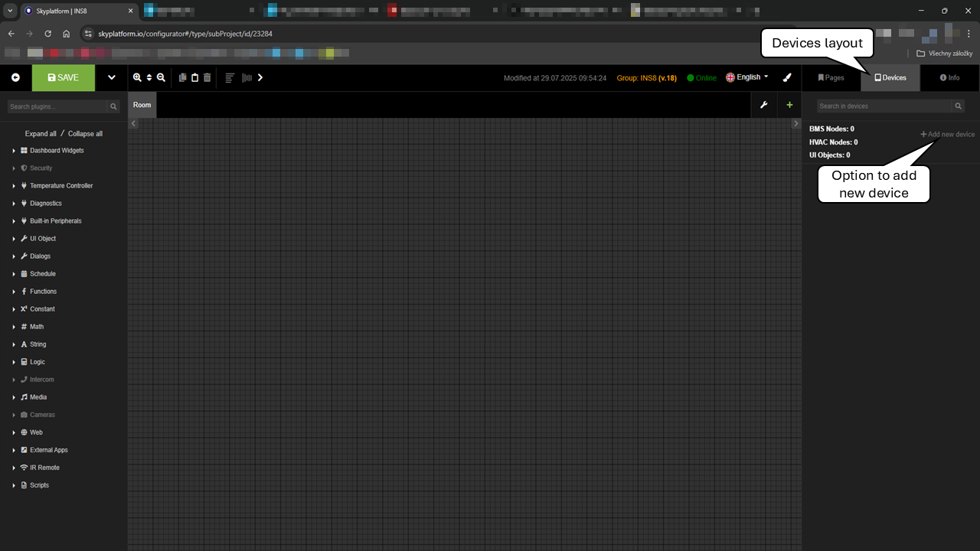Click the Search plugins input field

click(57, 107)
